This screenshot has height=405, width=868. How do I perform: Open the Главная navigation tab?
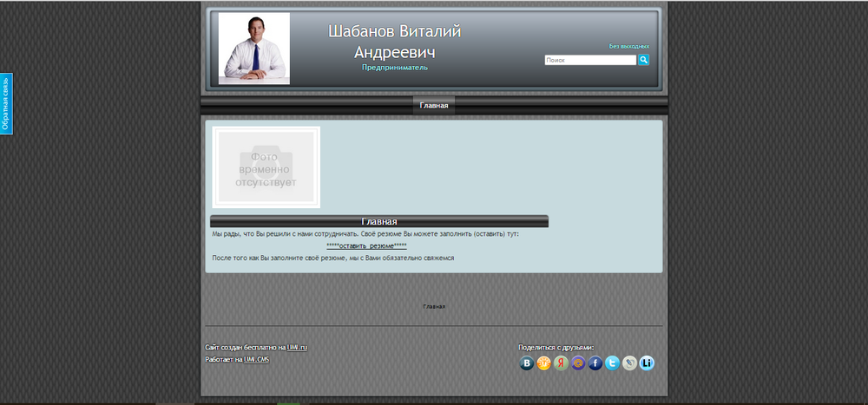click(434, 106)
